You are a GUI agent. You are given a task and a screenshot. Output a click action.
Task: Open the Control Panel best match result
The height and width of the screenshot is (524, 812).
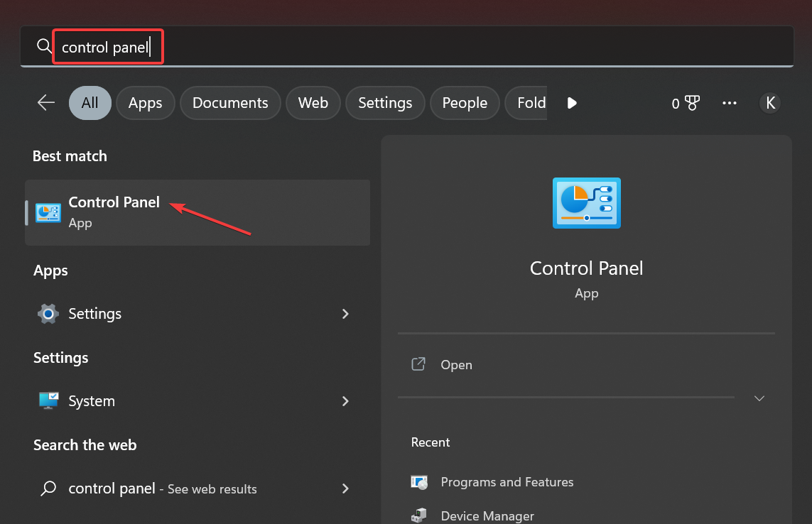tap(197, 212)
